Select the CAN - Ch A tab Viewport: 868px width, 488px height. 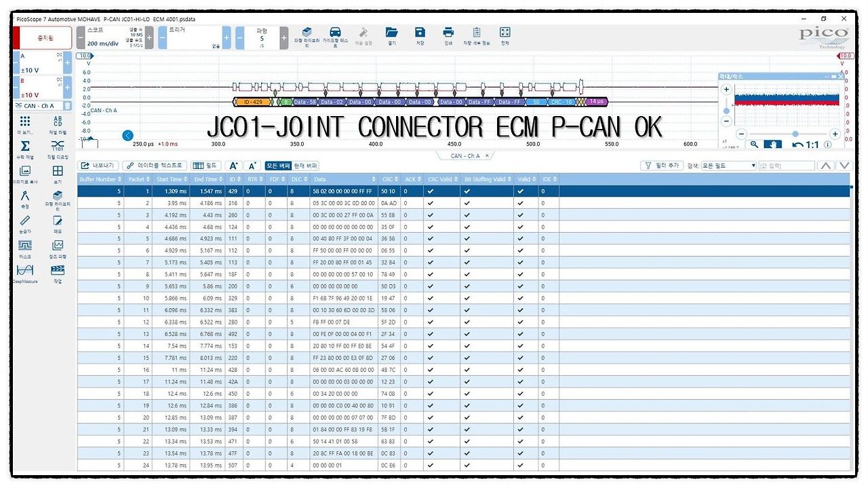pos(465,155)
